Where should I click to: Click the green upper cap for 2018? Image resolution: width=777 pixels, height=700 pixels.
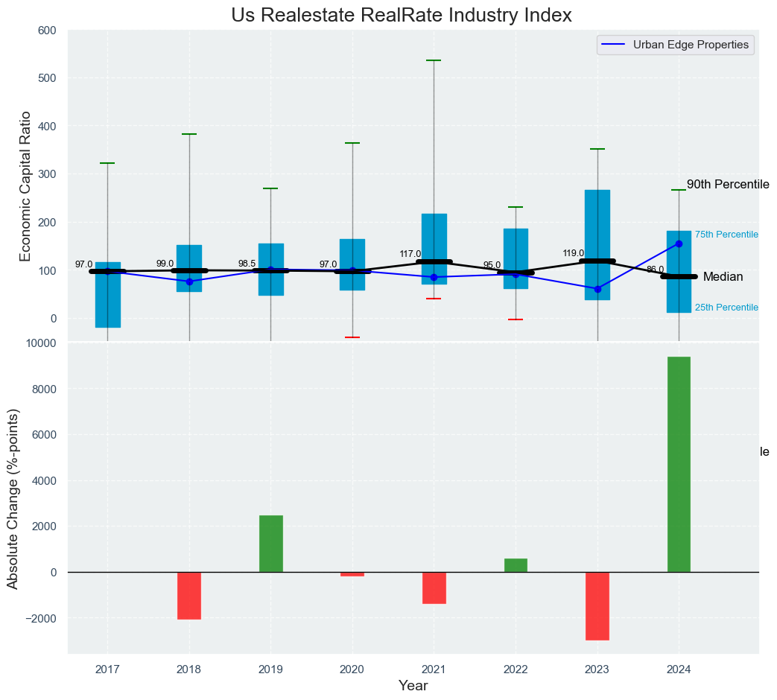[189, 134]
